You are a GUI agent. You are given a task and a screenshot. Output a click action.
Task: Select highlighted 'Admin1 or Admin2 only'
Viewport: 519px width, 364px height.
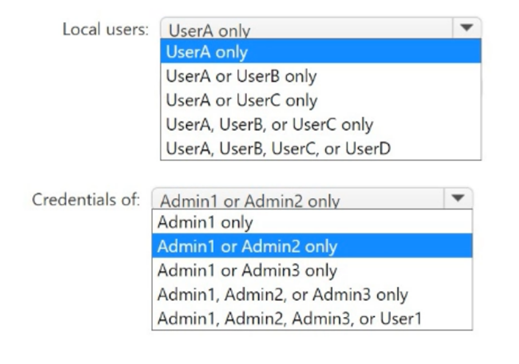312,246
